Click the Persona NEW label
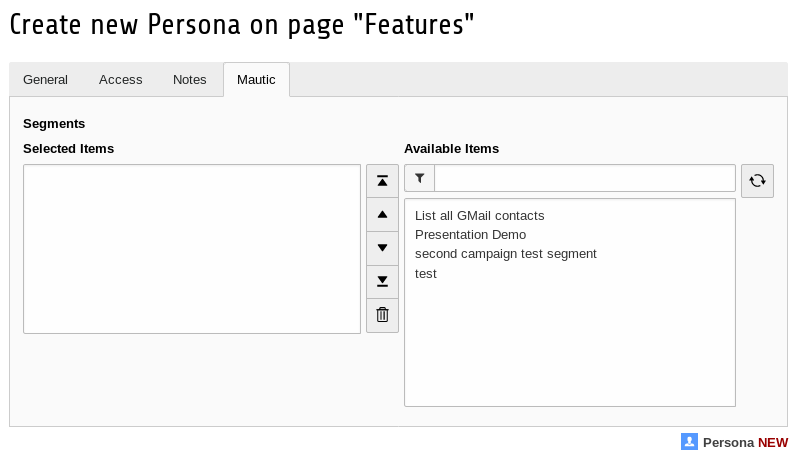Screen dimensions: 800x457 point(745,442)
